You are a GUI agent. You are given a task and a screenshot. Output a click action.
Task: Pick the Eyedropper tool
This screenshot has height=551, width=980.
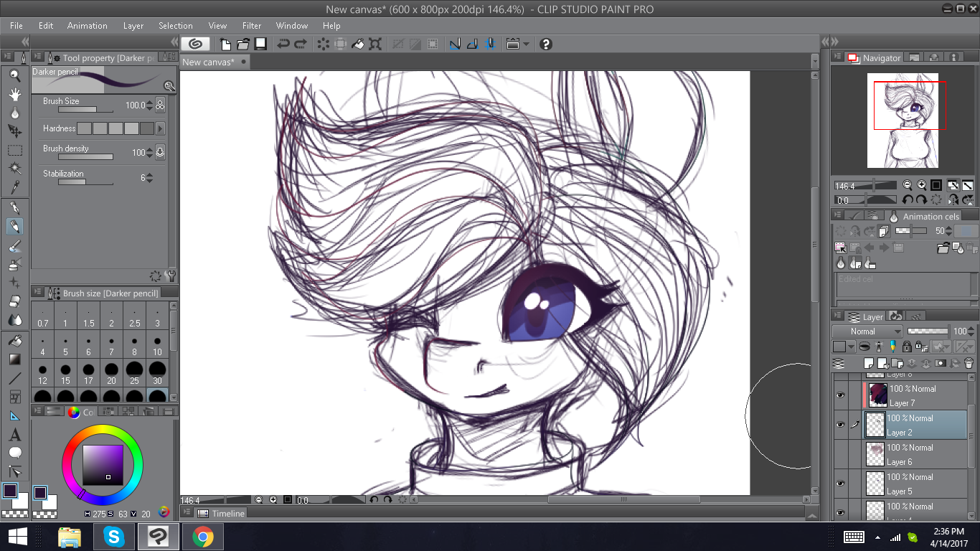click(14, 187)
